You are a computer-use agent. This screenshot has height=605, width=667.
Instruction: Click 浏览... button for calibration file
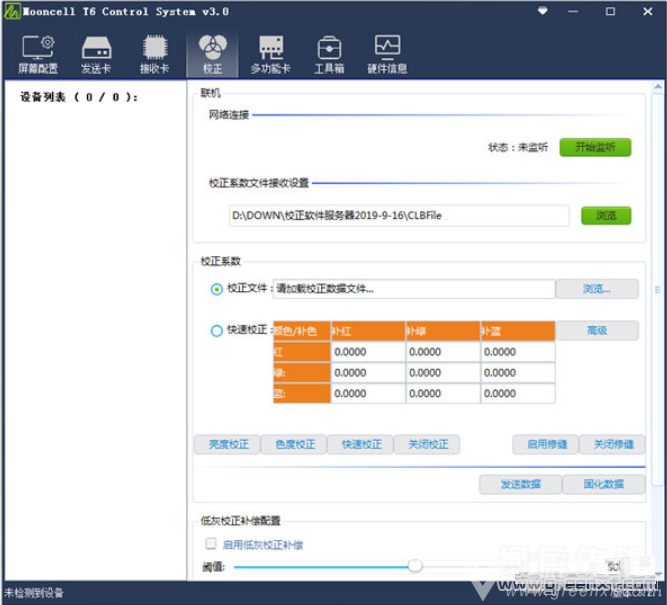(x=597, y=289)
